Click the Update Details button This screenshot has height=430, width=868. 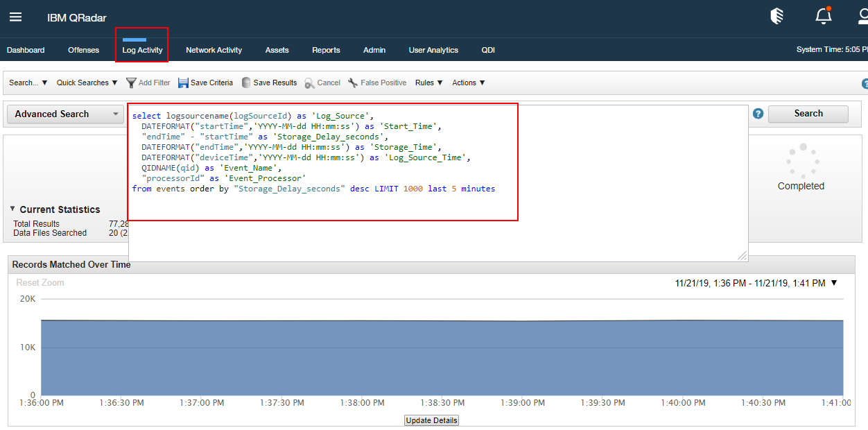point(431,420)
